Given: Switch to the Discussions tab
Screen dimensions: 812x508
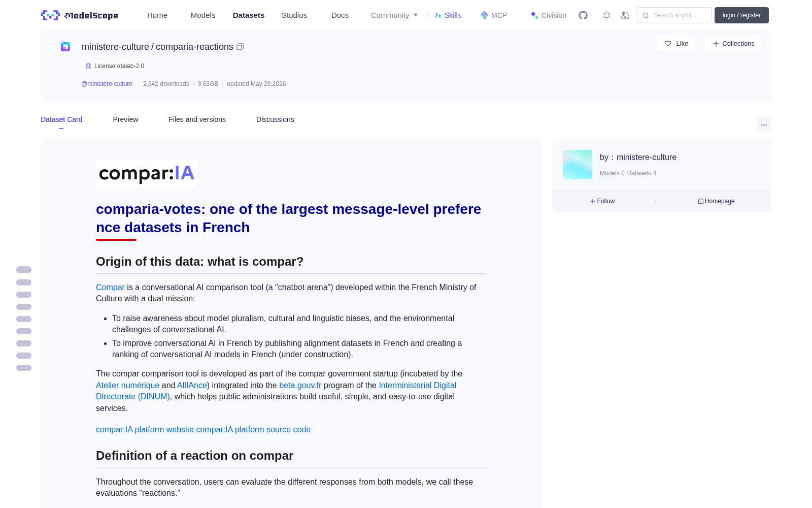Looking at the screenshot, I should tap(275, 119).
